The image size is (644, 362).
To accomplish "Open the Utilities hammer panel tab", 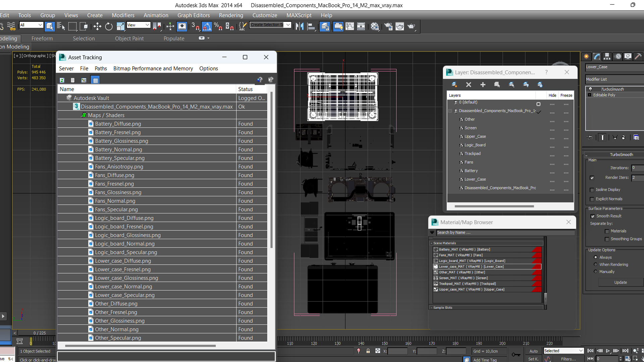I will [x=638, y=56].
